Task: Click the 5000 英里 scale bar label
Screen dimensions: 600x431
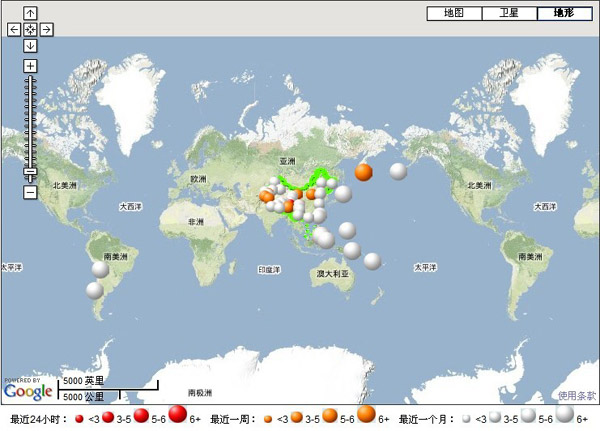Action: tap(83, 380)
